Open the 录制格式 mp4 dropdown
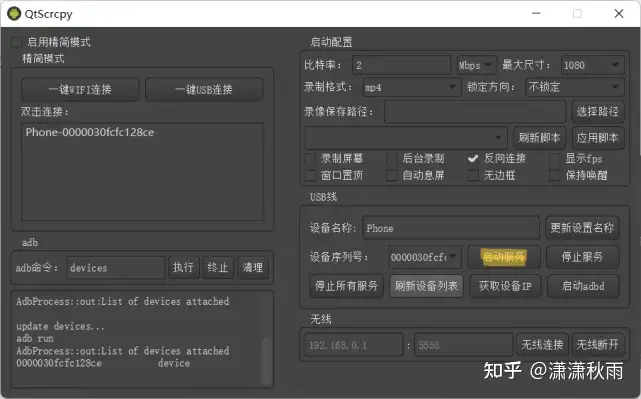Viewport: 641px width, 399px height. (412, 87)
